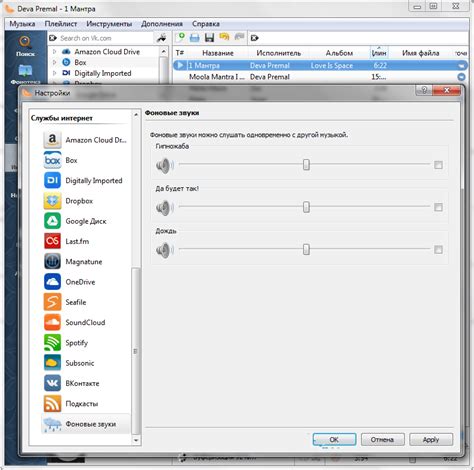This screenshot has width=474, height=470.
Task: Enable the Да будет так! sound checkbox
Action: pos(438,207)
